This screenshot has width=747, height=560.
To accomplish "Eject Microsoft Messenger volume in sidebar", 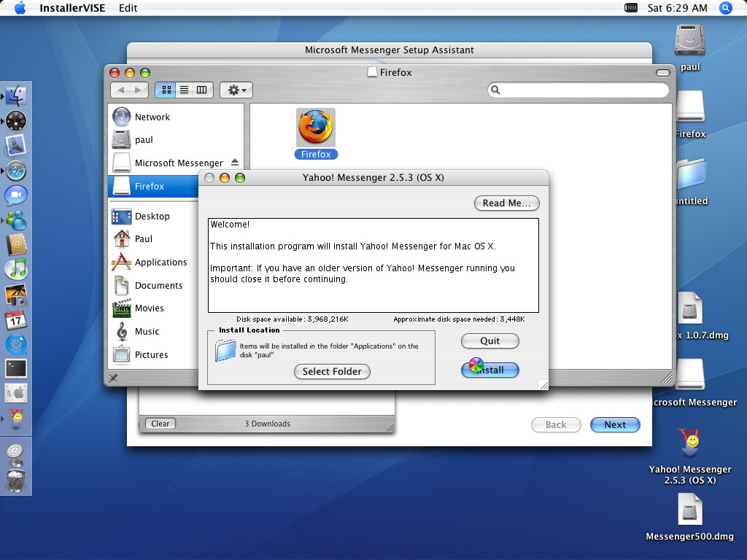I will pyautogui.click(x=235, y=163).
